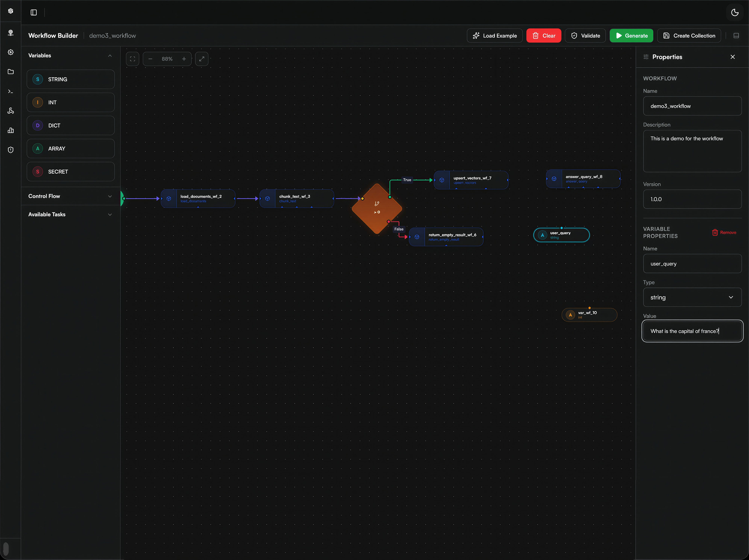Select the var_wf_10 variable node
Image resolution: width=749 pixels, height=560 pixels.
(x=589, y=315)
